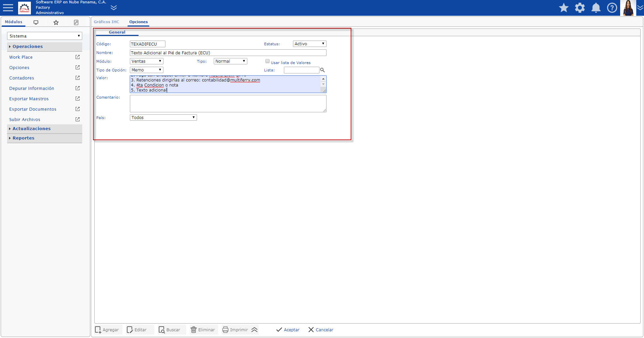Select the monitor tab icon in sidebar
This screenshot has height=338, width=644.
(36, 22)
